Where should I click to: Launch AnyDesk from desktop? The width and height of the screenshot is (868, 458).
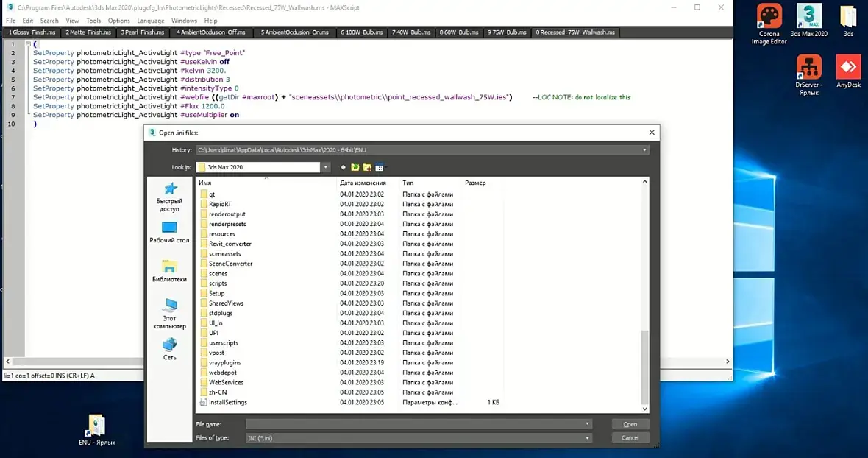pyautogui.click(x=848, y=71)
